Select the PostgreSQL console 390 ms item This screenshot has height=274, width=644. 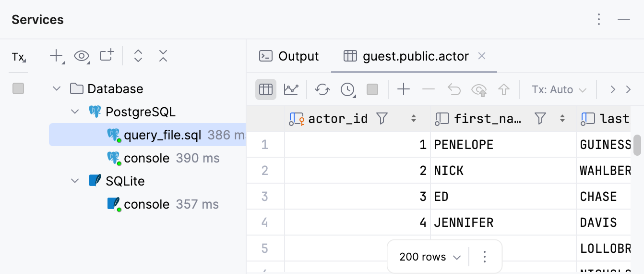163,158
